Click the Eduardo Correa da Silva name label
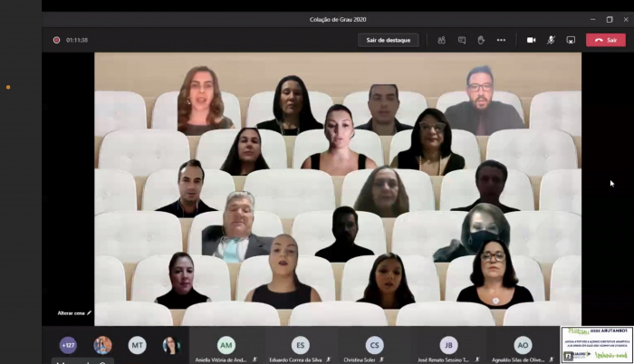The height and width of the screenshot is (364, 634). [295, 359]
